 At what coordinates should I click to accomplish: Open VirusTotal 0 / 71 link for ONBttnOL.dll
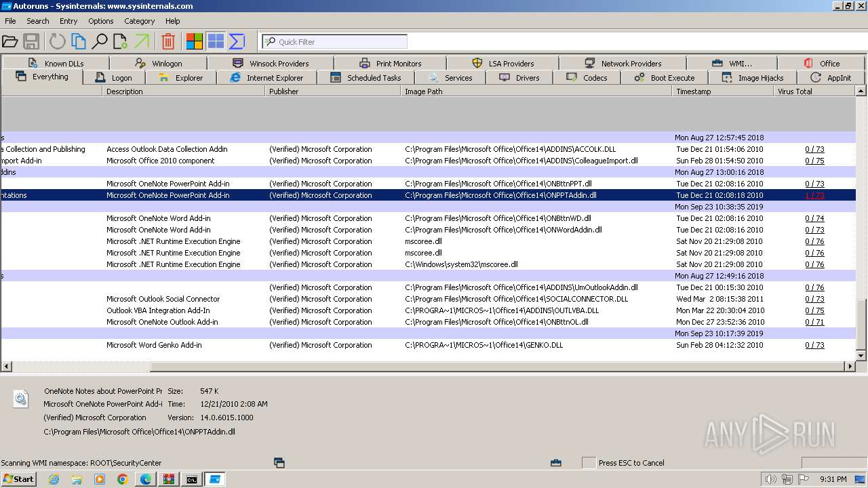point(814,322)
